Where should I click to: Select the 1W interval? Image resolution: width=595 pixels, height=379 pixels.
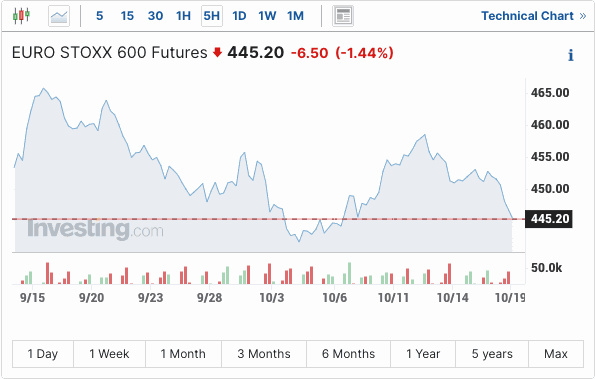coord(267,16)
